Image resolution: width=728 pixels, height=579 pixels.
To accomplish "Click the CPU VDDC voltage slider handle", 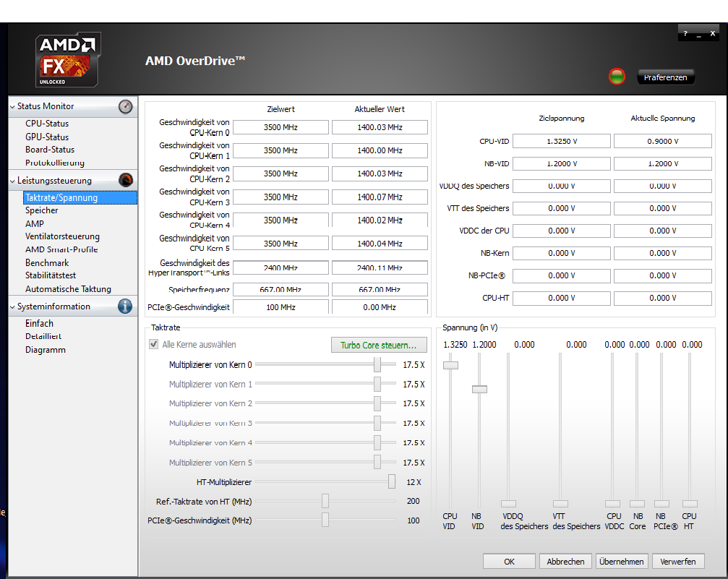I will [x=612, y=504].
